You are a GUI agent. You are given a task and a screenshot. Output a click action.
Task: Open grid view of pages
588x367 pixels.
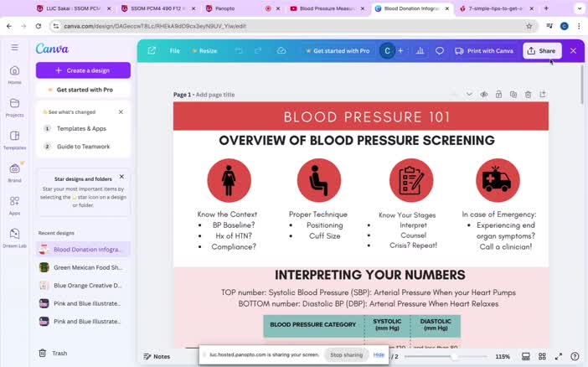pos(542,356)
